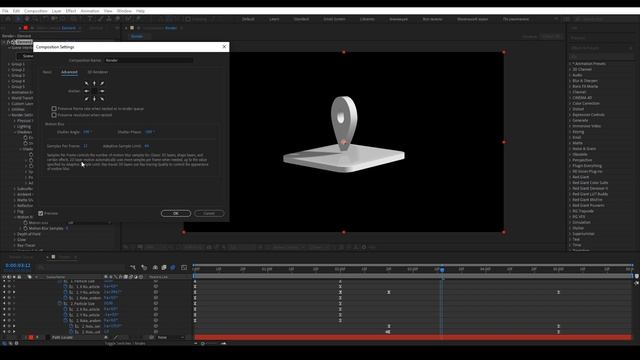
Task: Click the Motion Blur Samples stopwatch
Action: point(25,228)
